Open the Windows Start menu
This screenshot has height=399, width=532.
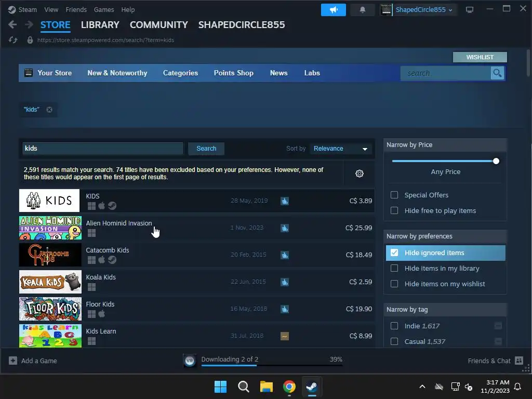point(220,387)
